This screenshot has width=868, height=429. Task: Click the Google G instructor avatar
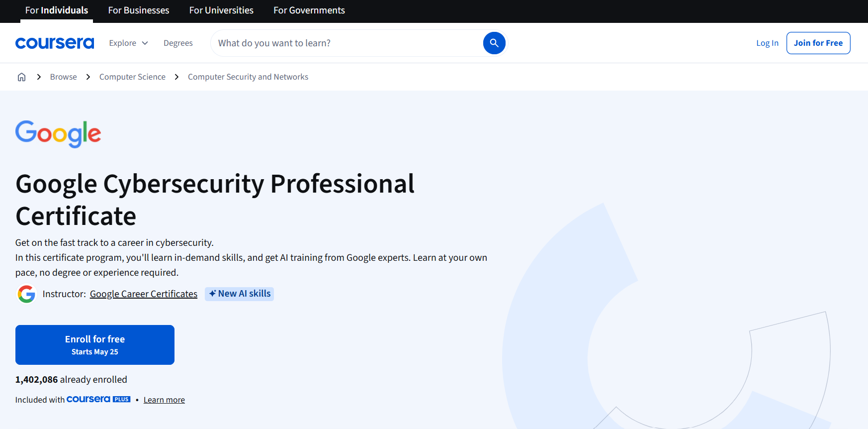(26, 294)
